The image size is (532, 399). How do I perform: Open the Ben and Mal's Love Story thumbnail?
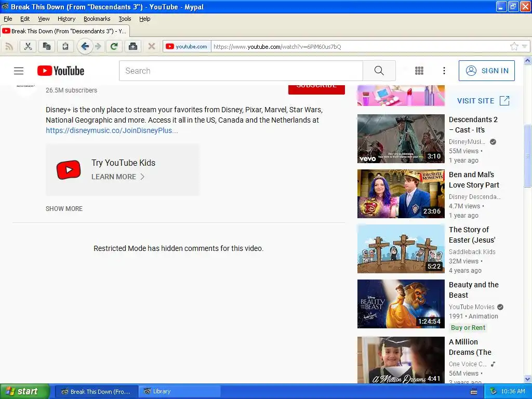(401, 194)
